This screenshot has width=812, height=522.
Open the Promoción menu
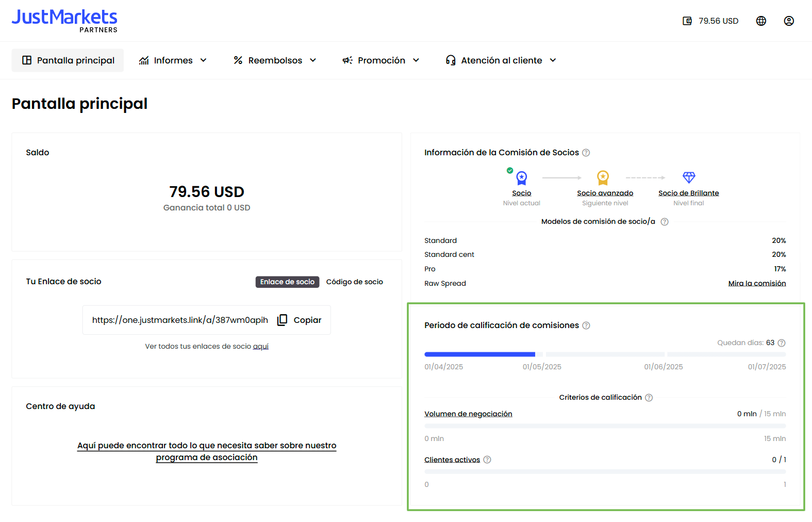[x=381, y=60]
